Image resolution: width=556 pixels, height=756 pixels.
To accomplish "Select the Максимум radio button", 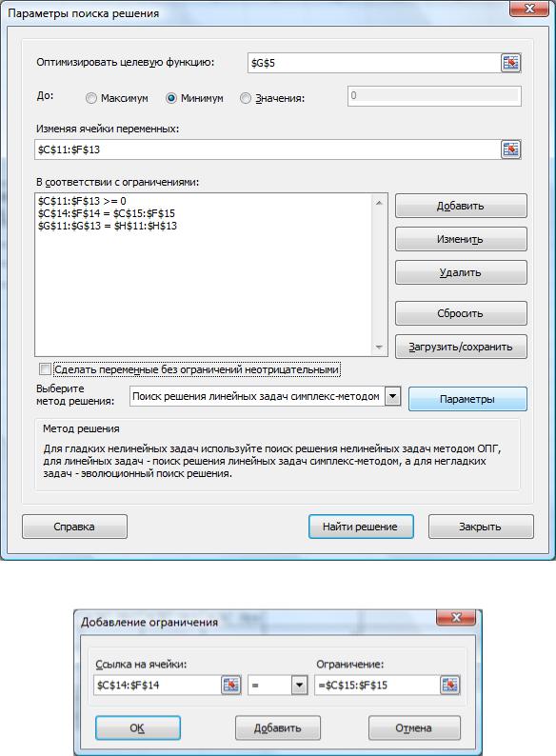I will [91, 98].
